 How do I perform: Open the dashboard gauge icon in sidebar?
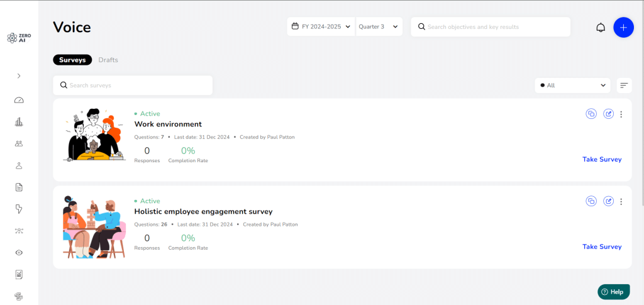[19, 100]
